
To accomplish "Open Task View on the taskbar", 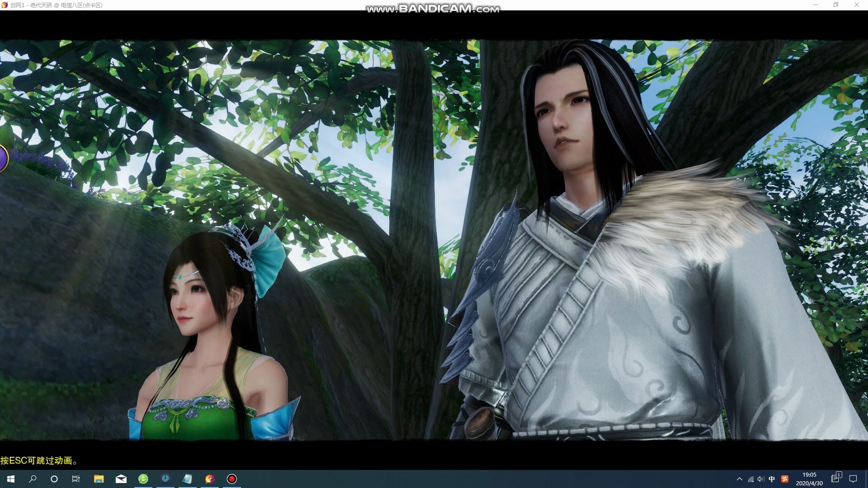I will (x=76, y=479).
